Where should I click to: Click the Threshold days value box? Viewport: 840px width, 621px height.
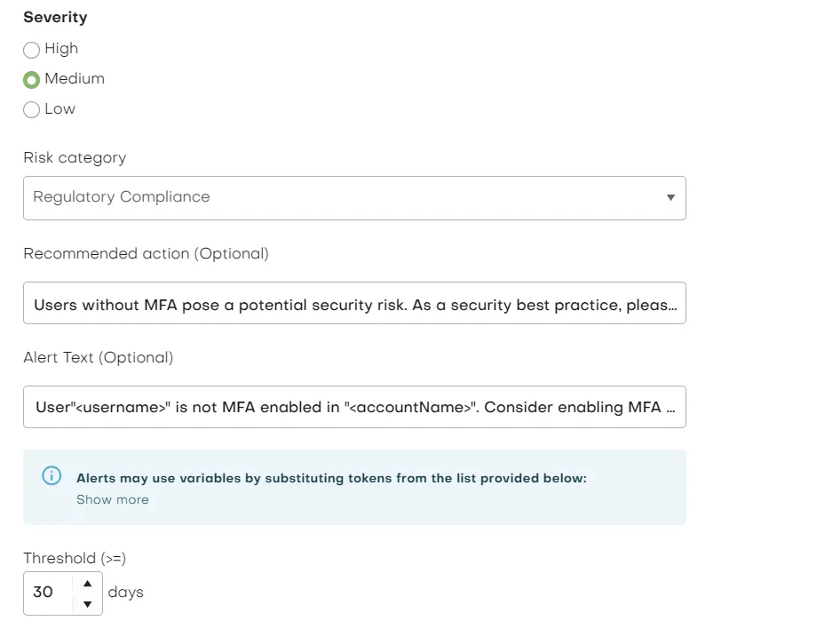coord(49,593)
